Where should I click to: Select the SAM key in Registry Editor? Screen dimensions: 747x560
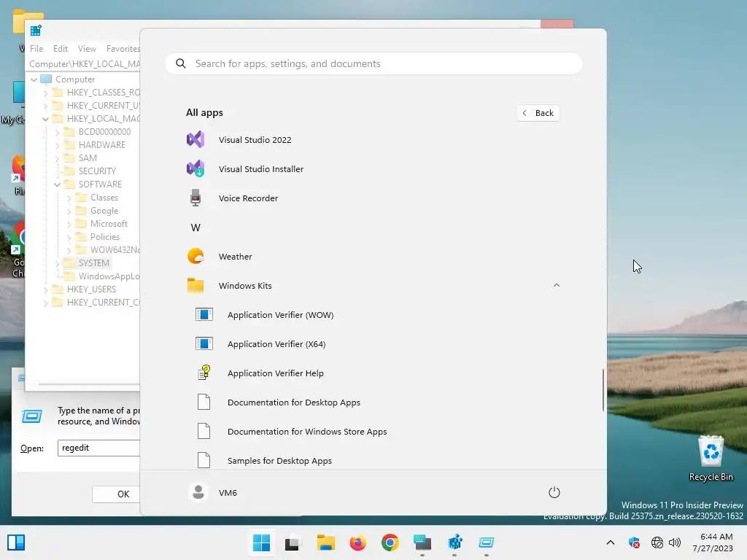pos(88,157)
